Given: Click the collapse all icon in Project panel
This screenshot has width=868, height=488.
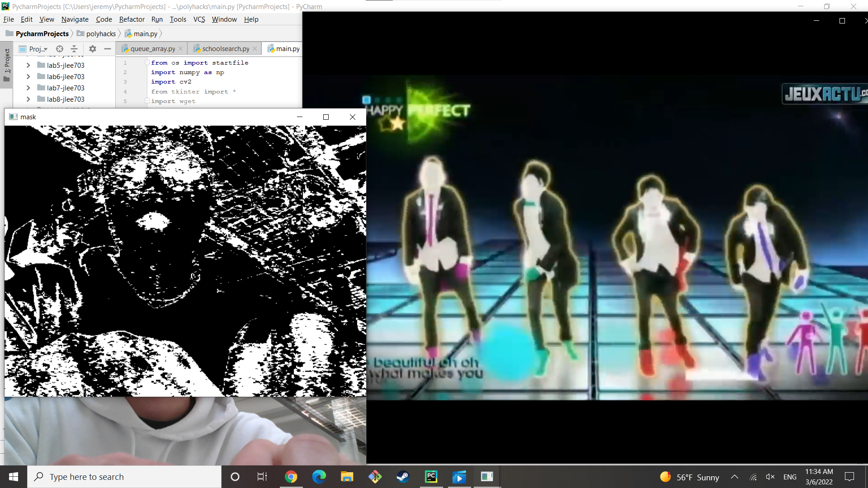Looking at the screenshot, I should [74, 49].
